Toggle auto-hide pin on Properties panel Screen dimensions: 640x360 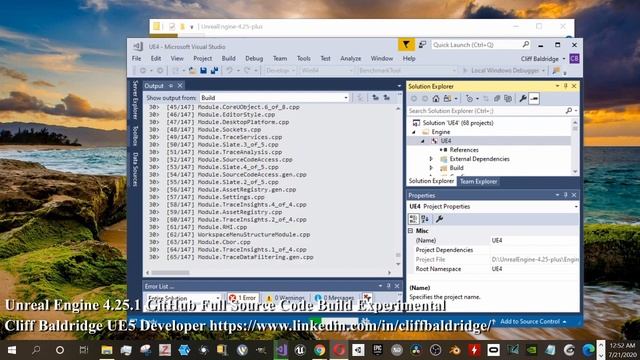565,195
